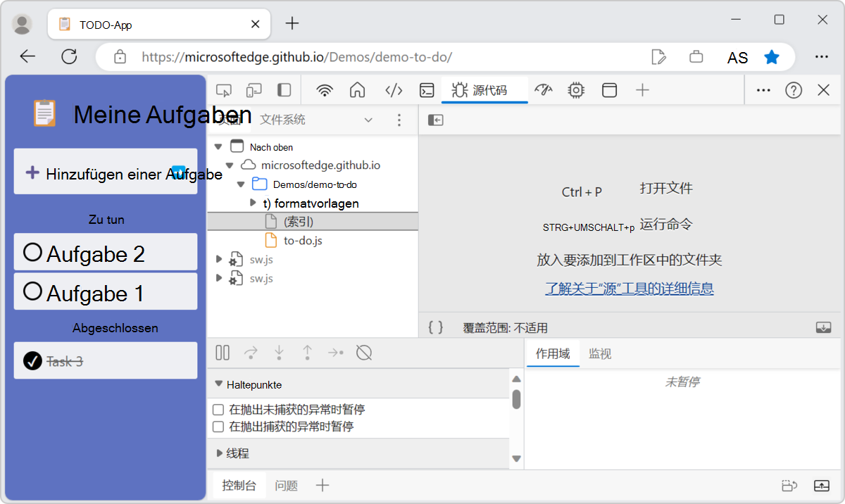Switch to the 监视 watch tab
This screenshot has height=504, width=845.
[x=599, y=353]
